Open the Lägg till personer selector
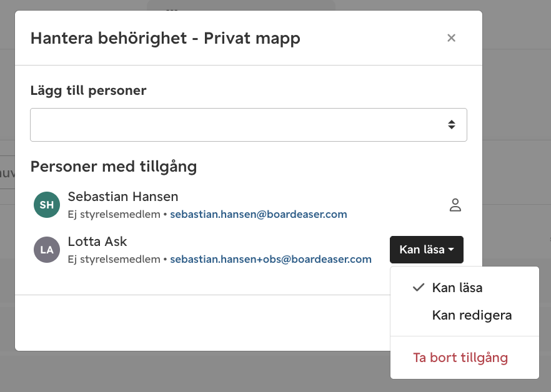This screenshot has height=392, width=551. point(249,125)
